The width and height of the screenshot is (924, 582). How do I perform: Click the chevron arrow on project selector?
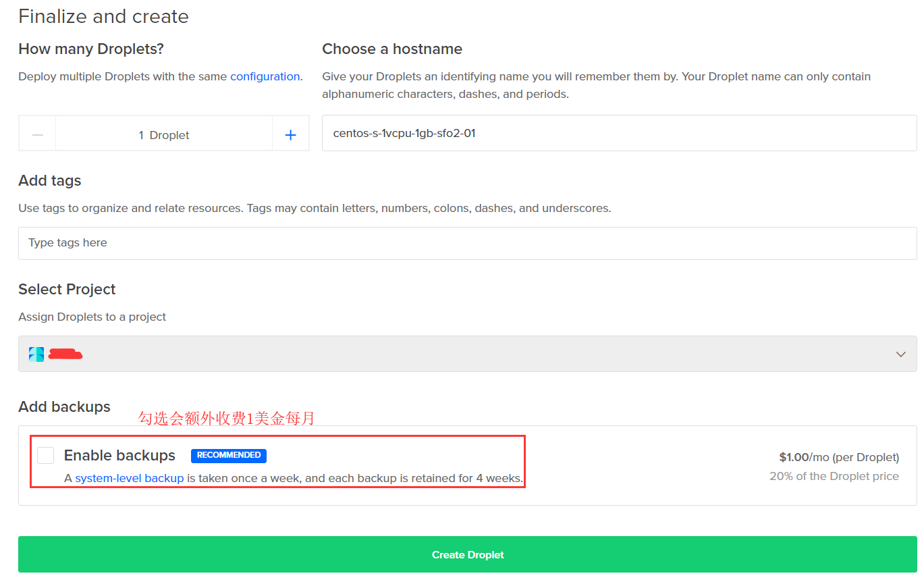900,354
